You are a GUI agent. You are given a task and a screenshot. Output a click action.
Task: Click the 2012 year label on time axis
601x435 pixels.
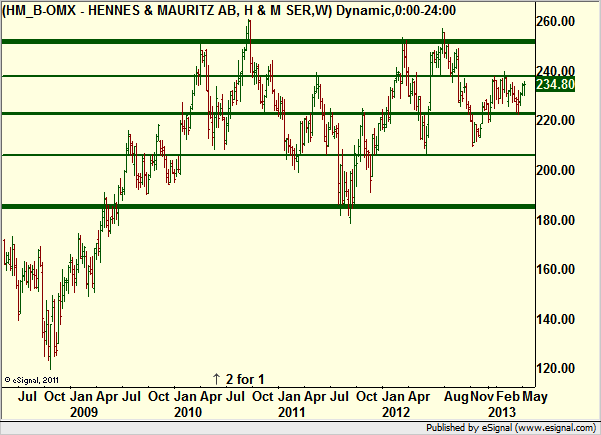(396, 412)
